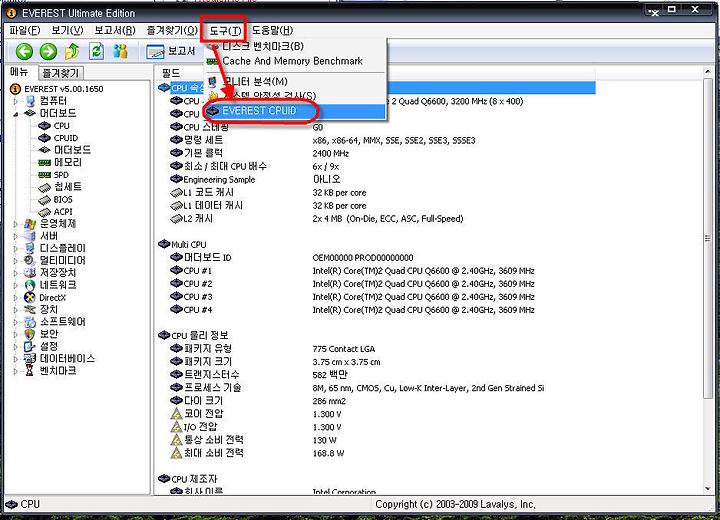Click the scroll up arrow in details pane
The height and width of the screenshot is (520, 720).
pyautogui.click(x=707, y=72)
